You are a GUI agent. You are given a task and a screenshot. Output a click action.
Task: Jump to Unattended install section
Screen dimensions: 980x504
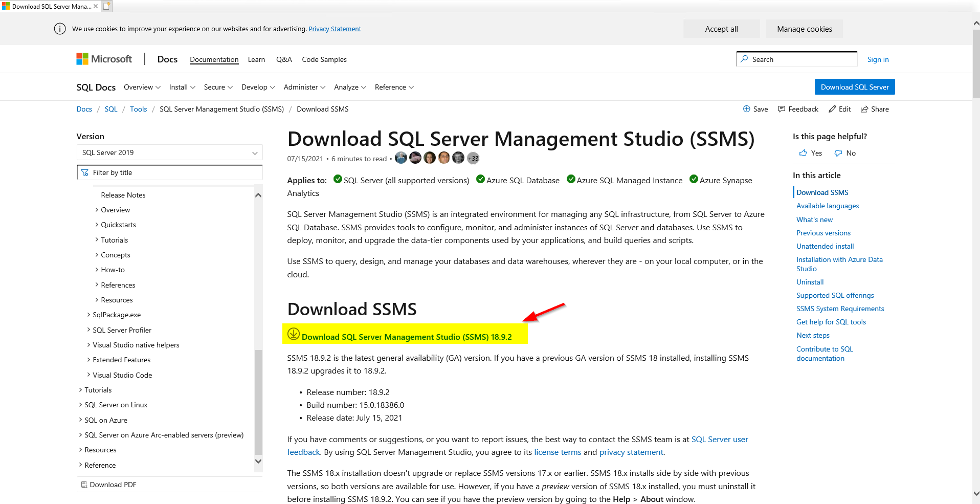[x=825, y=246]
